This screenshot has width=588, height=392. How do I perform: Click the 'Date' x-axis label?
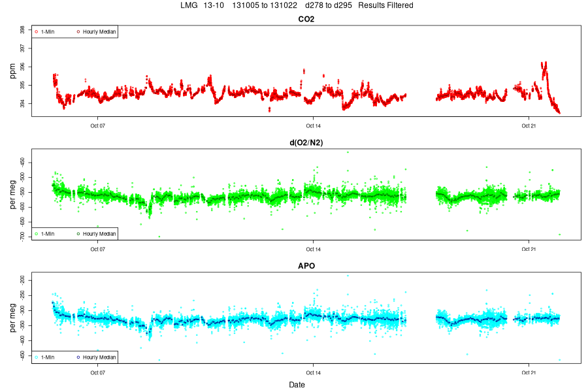pyautogui.click(x=297, y=385)
